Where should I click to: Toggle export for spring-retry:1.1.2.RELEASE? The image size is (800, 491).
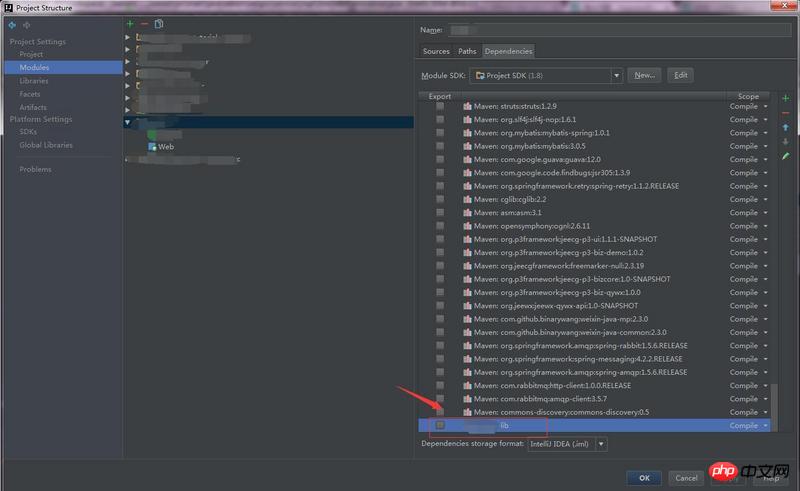(x=440, y=186)
